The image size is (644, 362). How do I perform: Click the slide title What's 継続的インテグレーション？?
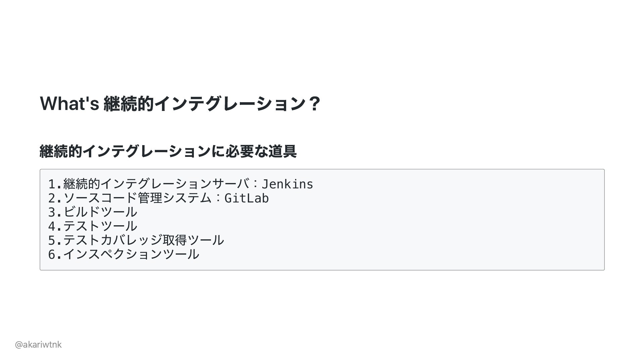click(180, 104)
